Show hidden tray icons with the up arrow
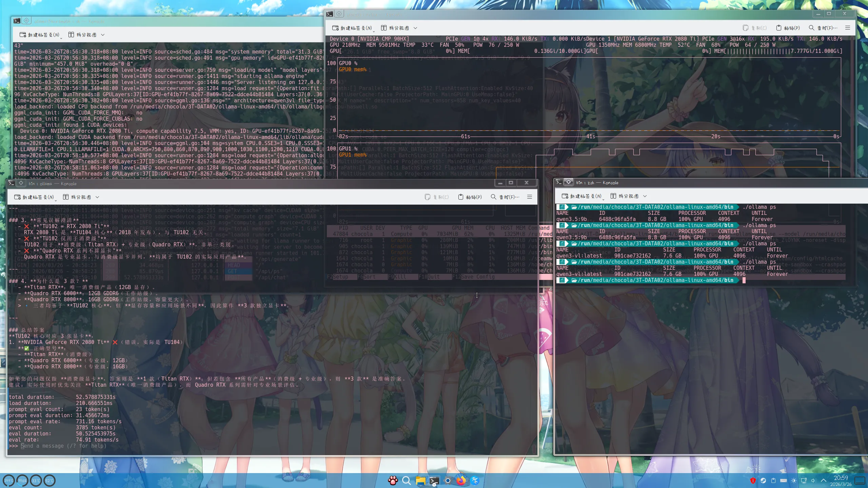Viewport: 868px width, 488px height. (x=824, y=481)
